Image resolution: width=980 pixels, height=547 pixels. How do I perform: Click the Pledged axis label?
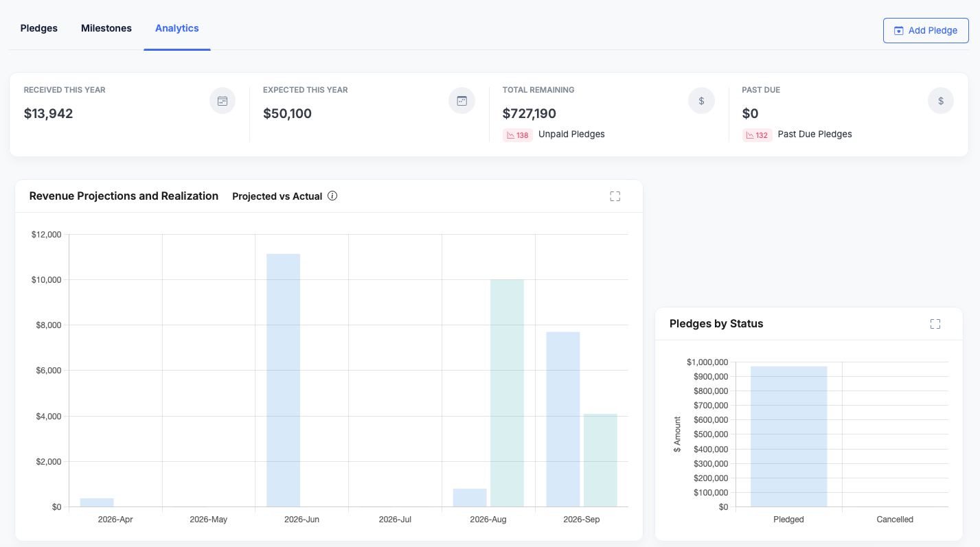pos(788,520)
